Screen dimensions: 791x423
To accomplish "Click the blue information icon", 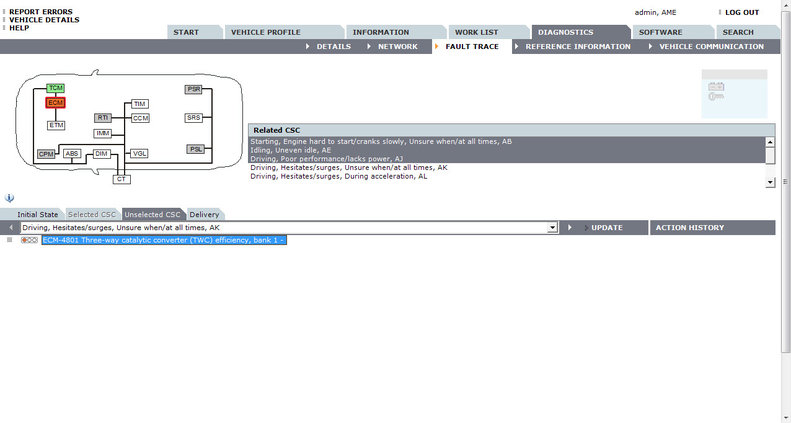I will coord(9,198).
